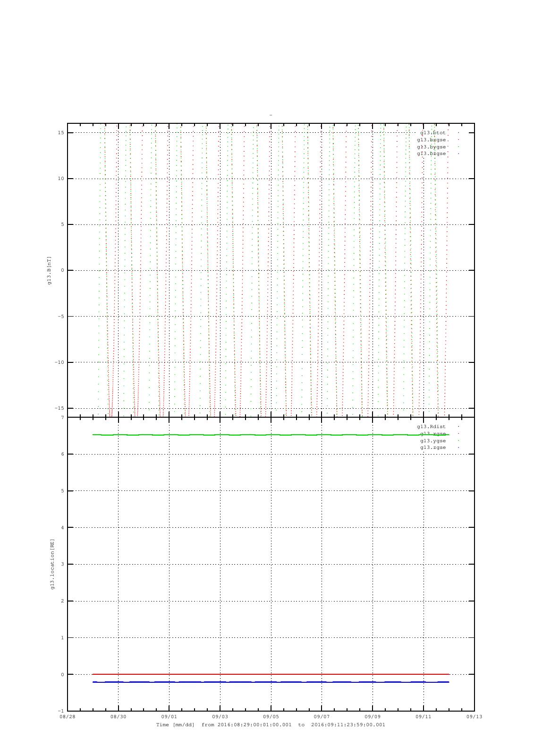Click the -10 tick on B axis
534x756 pixels.
click(x=59, y=362)
